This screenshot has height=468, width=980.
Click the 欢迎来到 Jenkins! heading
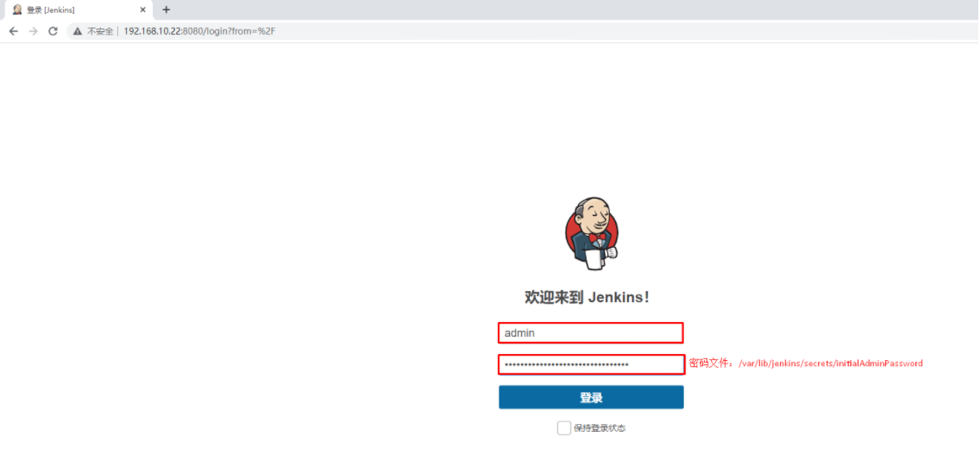[587, 297]
